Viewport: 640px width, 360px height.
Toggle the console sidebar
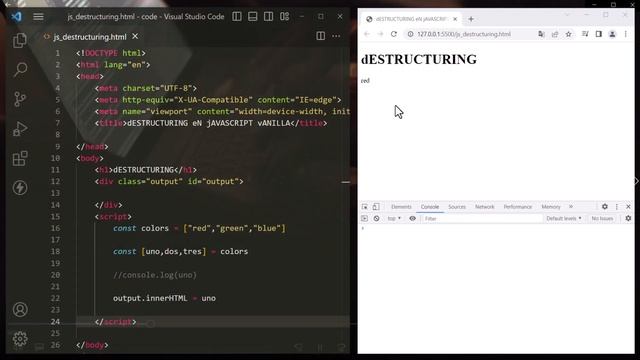[x=364, y=219]
